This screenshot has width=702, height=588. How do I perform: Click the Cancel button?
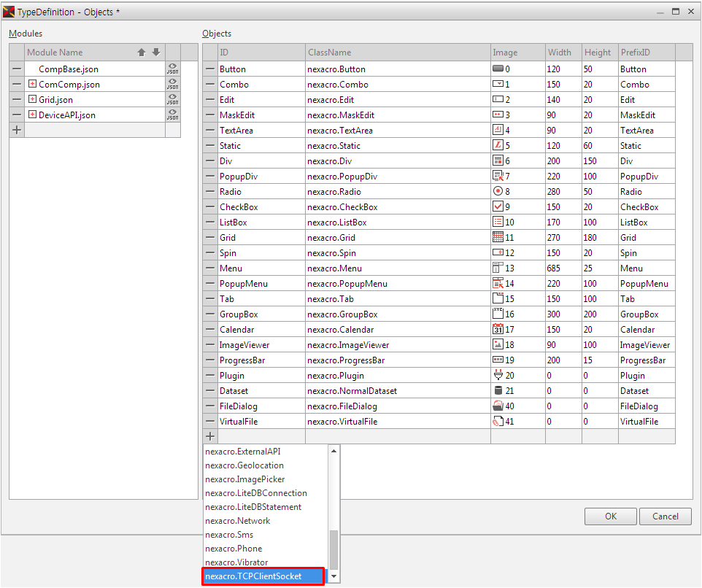point(665,517)
